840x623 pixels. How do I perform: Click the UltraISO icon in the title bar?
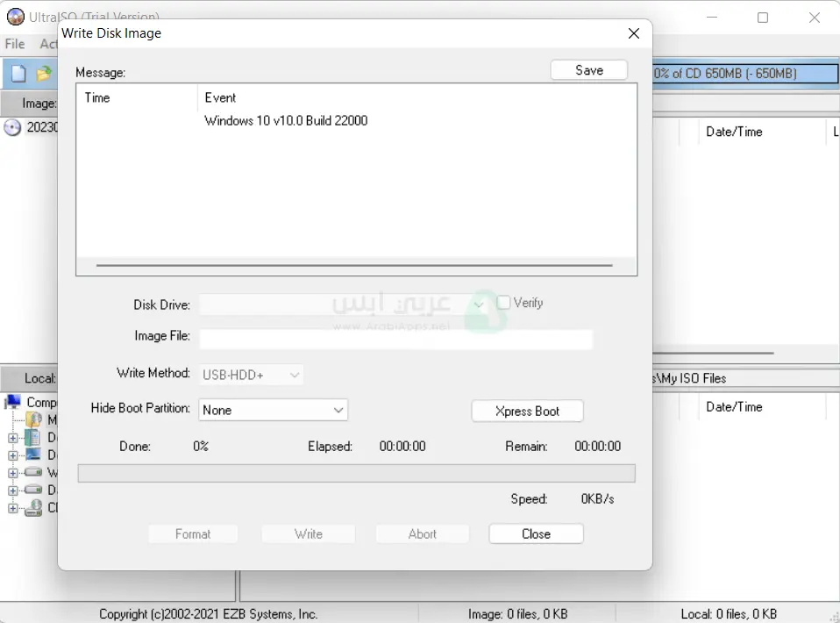point(17,17)
